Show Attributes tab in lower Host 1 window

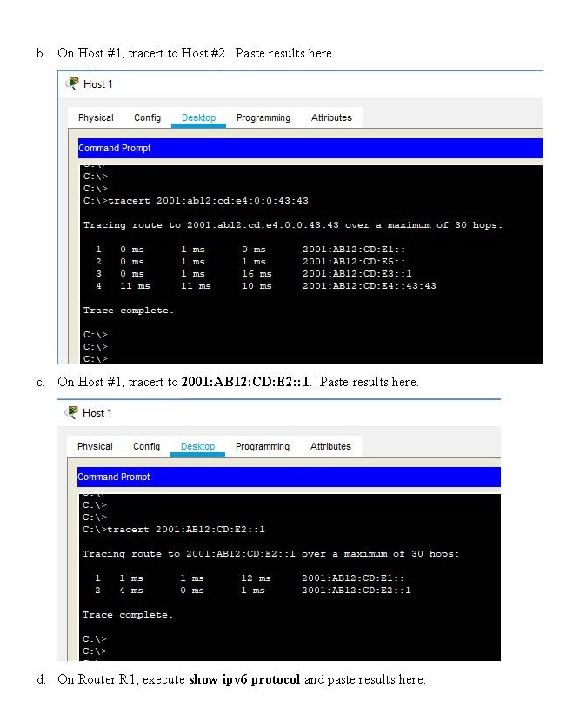point(331,446)
